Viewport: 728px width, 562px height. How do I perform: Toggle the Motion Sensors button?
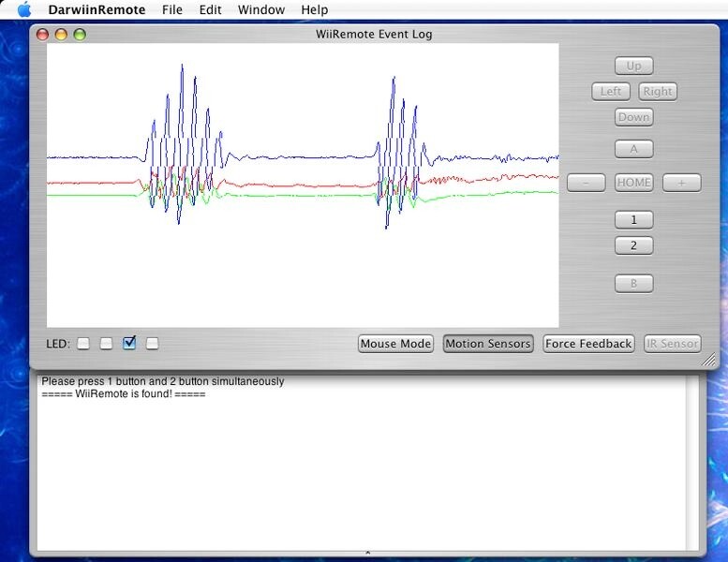coord(488,344)
